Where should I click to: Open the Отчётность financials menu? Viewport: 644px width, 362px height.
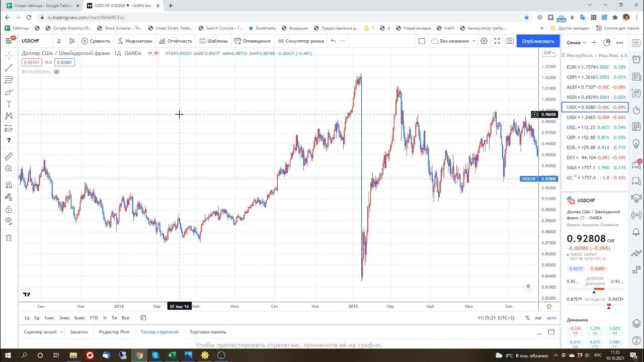(x=175, y=41)
